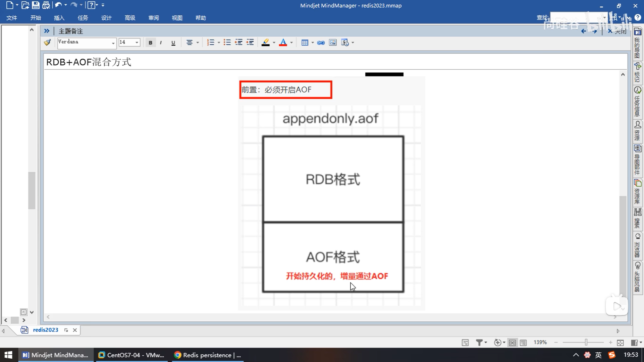Click the fit map to window icon
The image size is (644, 362).
point(620,342)
